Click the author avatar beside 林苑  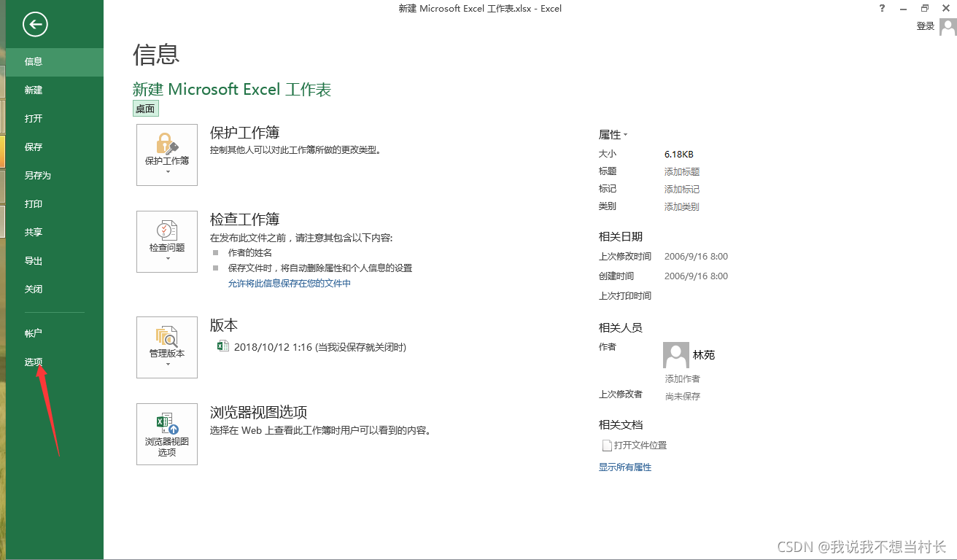(x=676, y=355)
